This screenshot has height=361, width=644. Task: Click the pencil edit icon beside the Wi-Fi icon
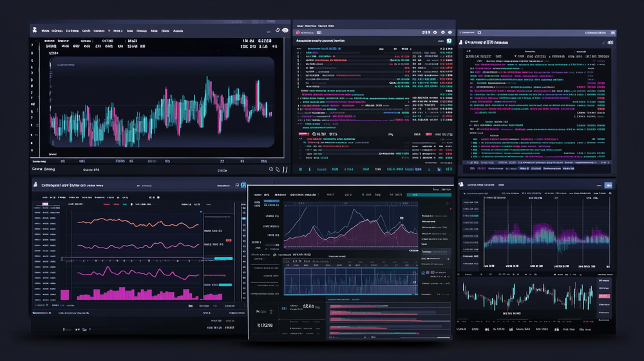pyautogui.click(x=276, y=30)
